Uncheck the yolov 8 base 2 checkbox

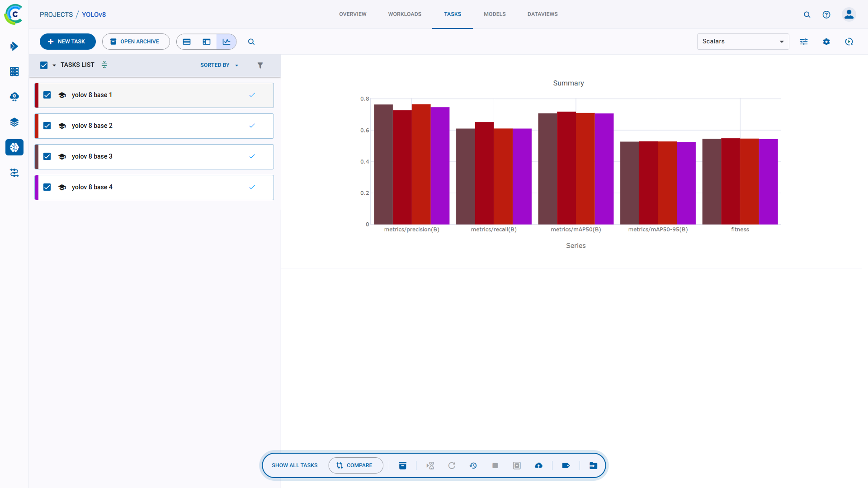click(47, 126)
